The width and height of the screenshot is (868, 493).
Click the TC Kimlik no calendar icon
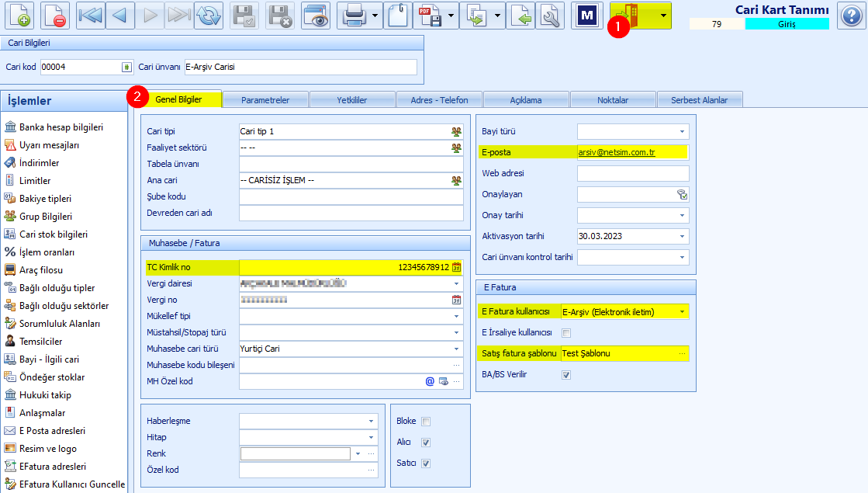(x=456, y=267)
